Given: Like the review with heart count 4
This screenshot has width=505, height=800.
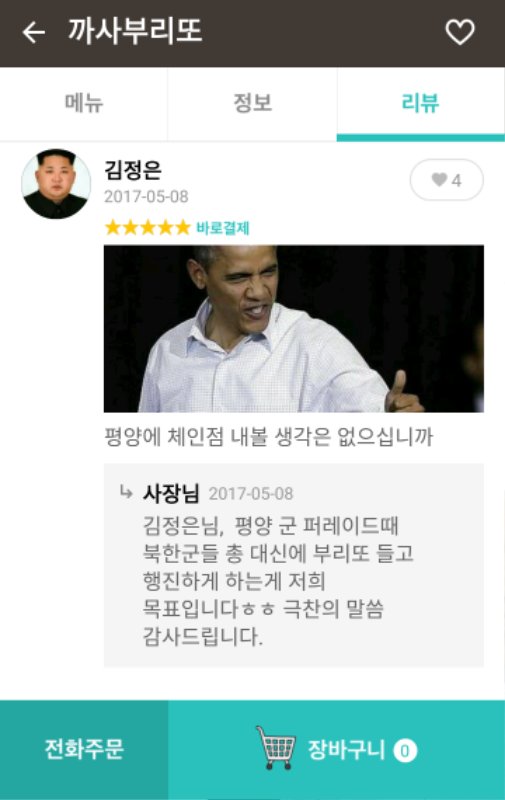Looking at the screenshot, I should (446, 180).
